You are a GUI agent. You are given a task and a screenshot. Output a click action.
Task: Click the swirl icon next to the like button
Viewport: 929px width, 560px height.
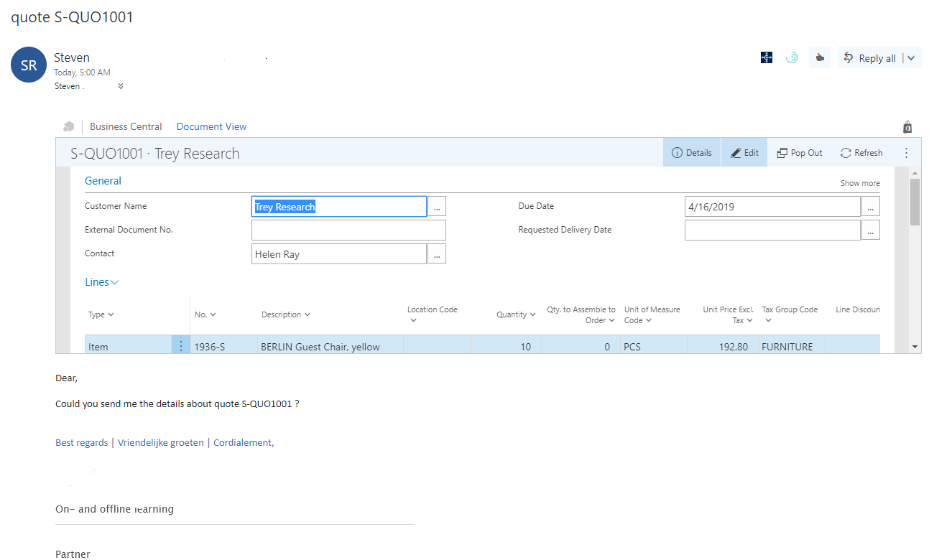click(x=792, y=57)
